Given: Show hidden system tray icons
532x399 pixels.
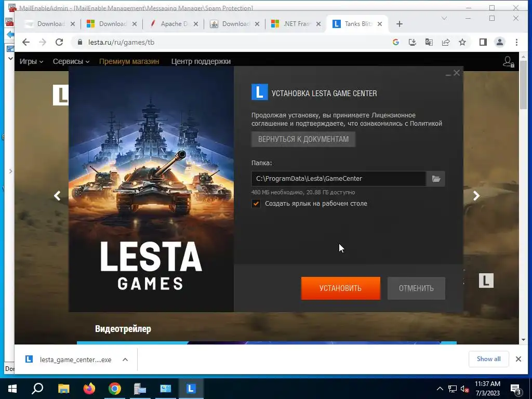Looking at the screenshot, I should [x=440, y=389].
